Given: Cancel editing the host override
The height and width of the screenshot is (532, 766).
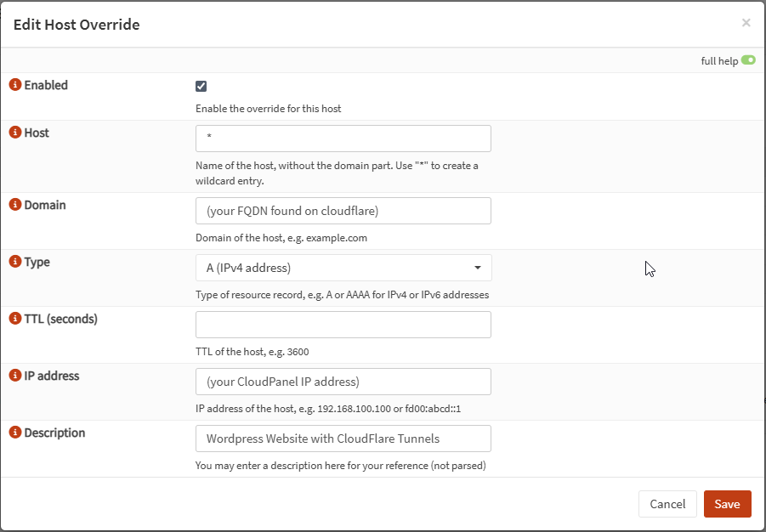Looking at the screenshot, I should coord(667,503).
